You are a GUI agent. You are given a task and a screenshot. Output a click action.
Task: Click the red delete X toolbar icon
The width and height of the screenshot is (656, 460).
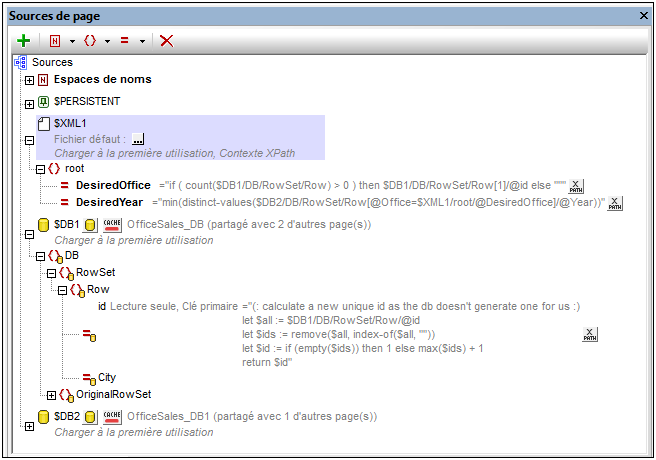pos(167,41)
